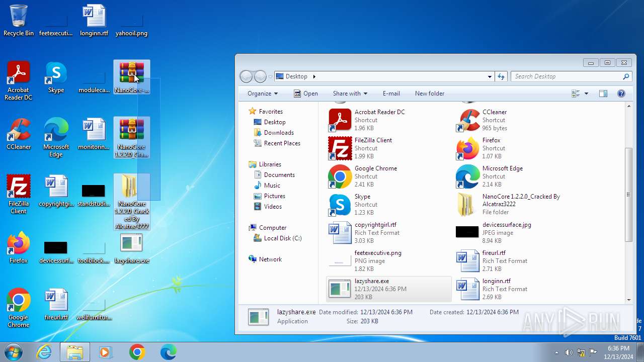Select Acrobat Reader DC shortcut in Explorer
The width and height of the screenshot is (644, 362).
389,120
